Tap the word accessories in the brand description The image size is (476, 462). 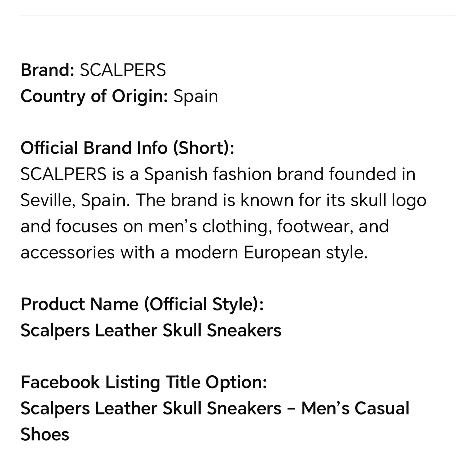(x=67, y=252)
